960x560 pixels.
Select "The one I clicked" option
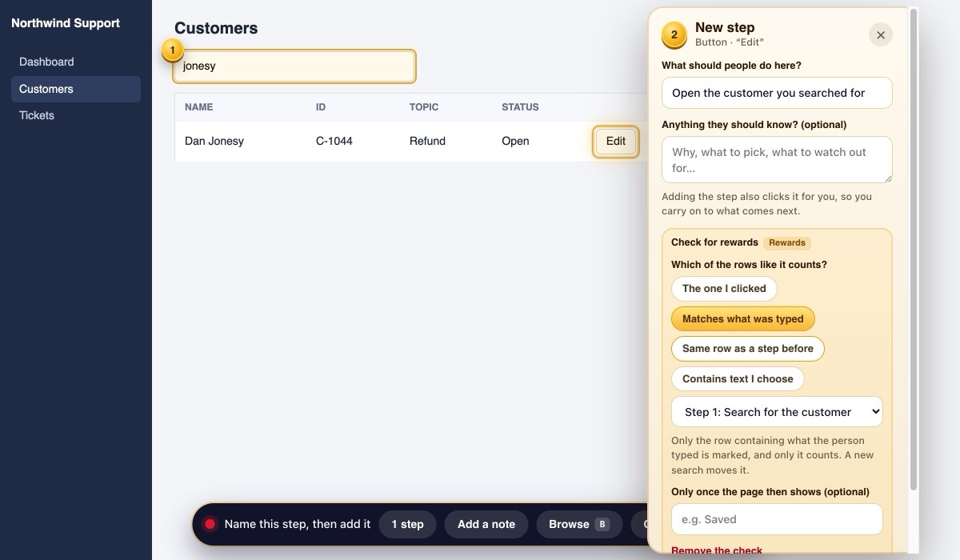[x=724, y=289]
